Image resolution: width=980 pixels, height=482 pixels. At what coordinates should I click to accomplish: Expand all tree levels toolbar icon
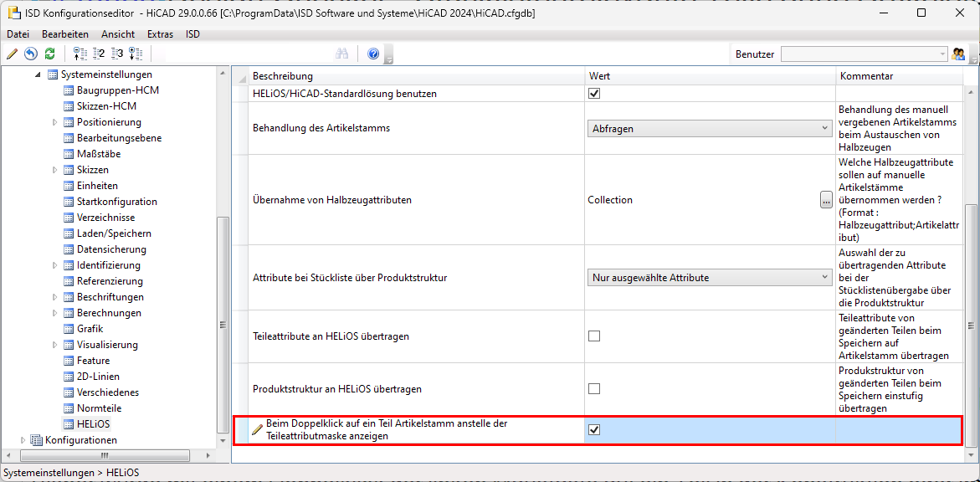pyautogui.click(x=136, y=54)
